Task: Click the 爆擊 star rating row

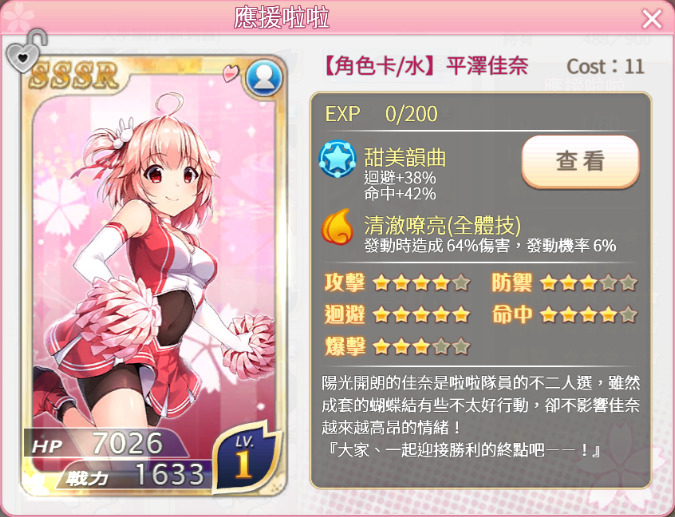Action: [397, 347]
